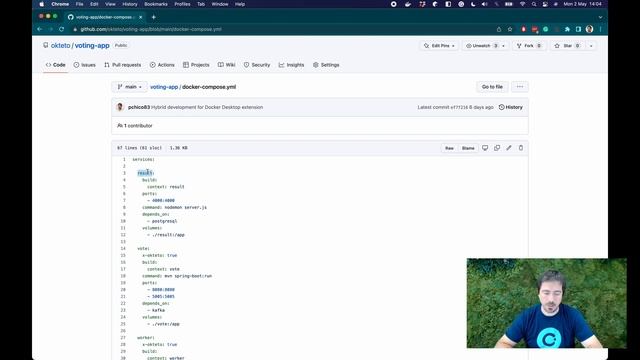Toggle Do Not Disturb moon icon

point(473,4)
